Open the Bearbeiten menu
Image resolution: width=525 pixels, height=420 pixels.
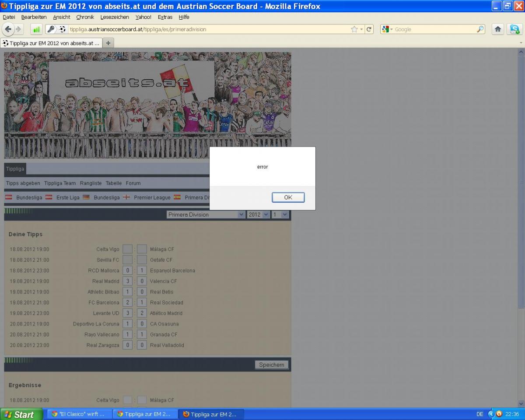[34, 17]
